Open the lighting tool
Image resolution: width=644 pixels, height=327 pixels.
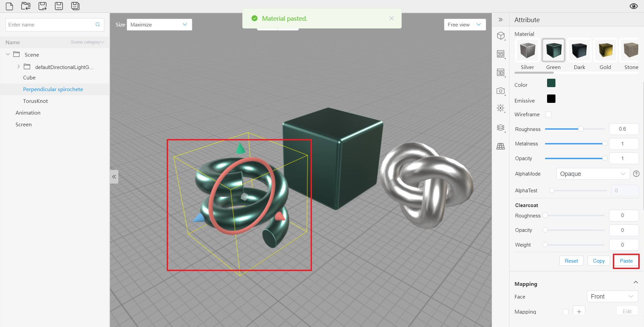[501, 108]
